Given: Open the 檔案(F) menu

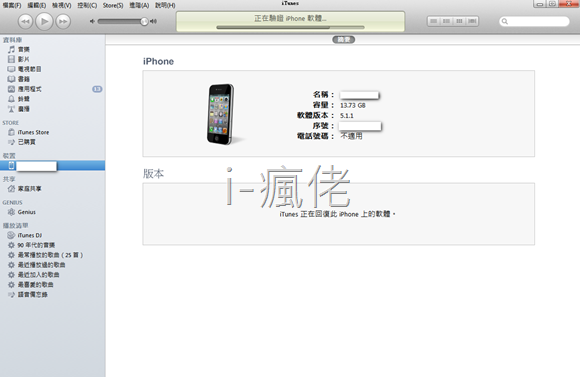Looking at the screenshot, I should coord(12,5).
